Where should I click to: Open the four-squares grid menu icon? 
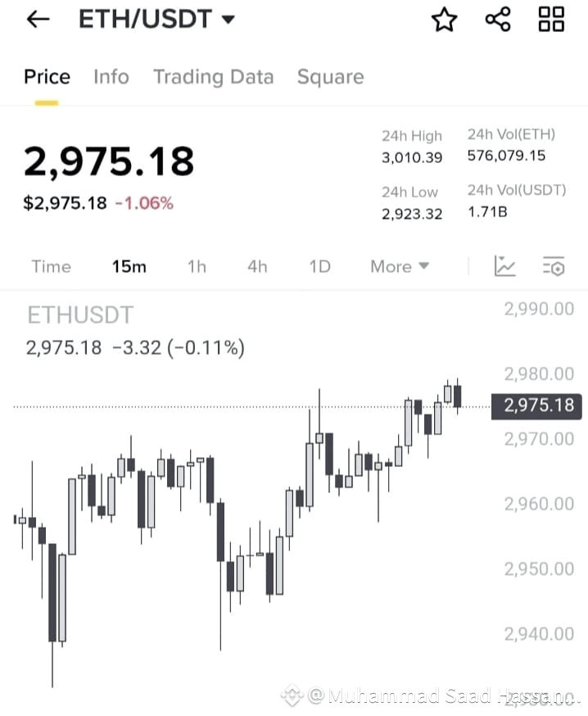click(551, 19)
